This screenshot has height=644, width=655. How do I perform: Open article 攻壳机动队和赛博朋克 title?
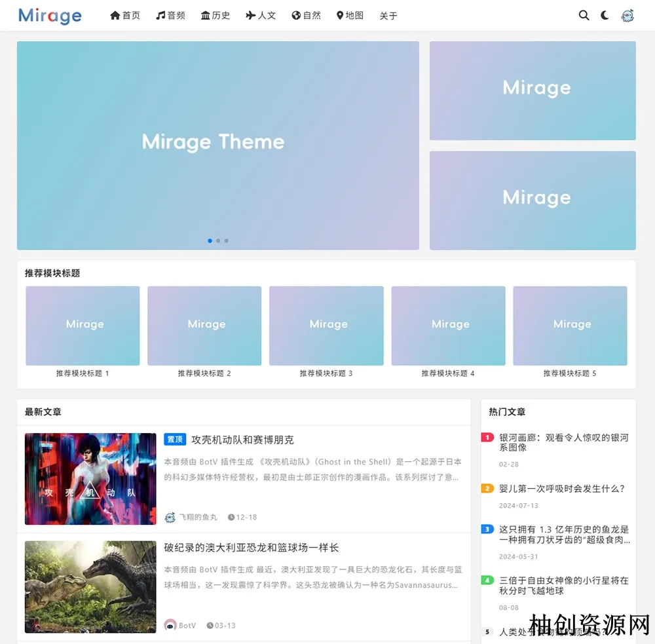coord(242,440)
